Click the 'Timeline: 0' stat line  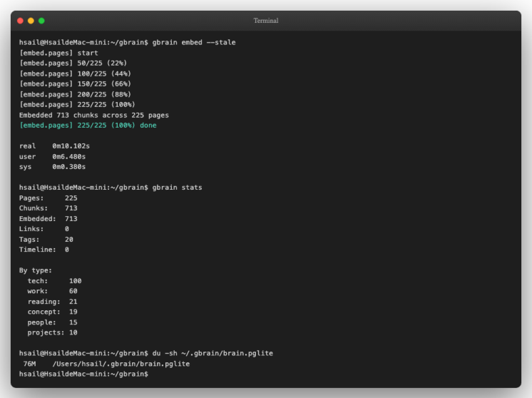click(44, 250)
